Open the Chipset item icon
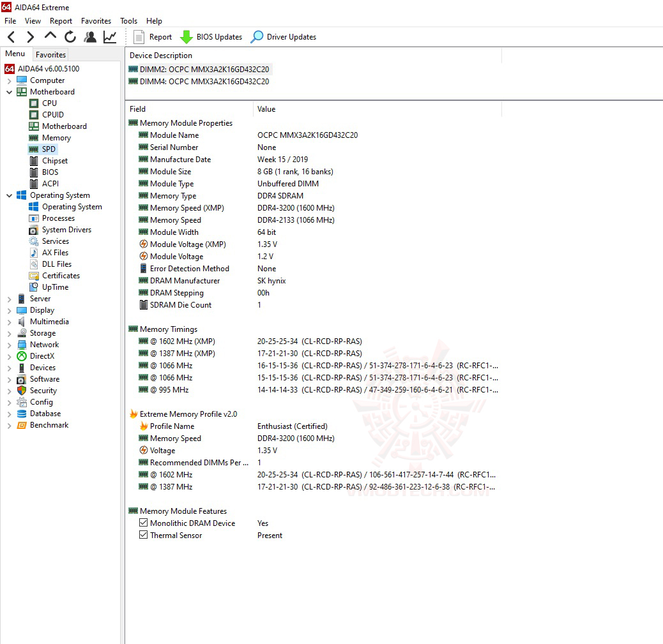This screenshot has width=663, height=644. (34, 161)
